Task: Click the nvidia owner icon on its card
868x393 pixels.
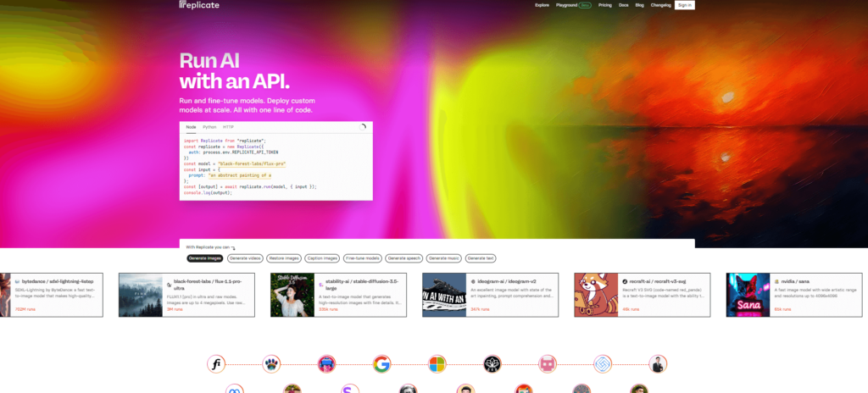Action: point(776,282)
